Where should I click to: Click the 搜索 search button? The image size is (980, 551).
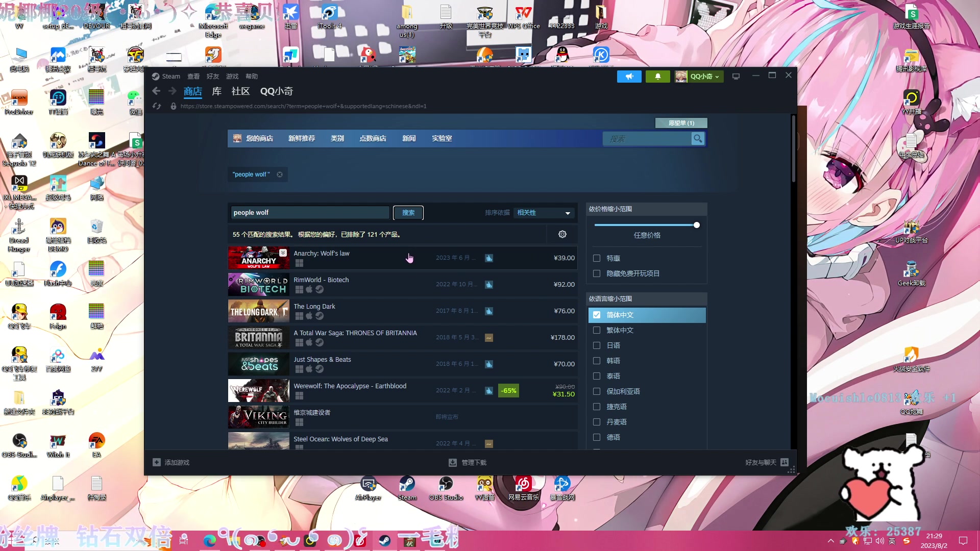click(x=408, y=213)
